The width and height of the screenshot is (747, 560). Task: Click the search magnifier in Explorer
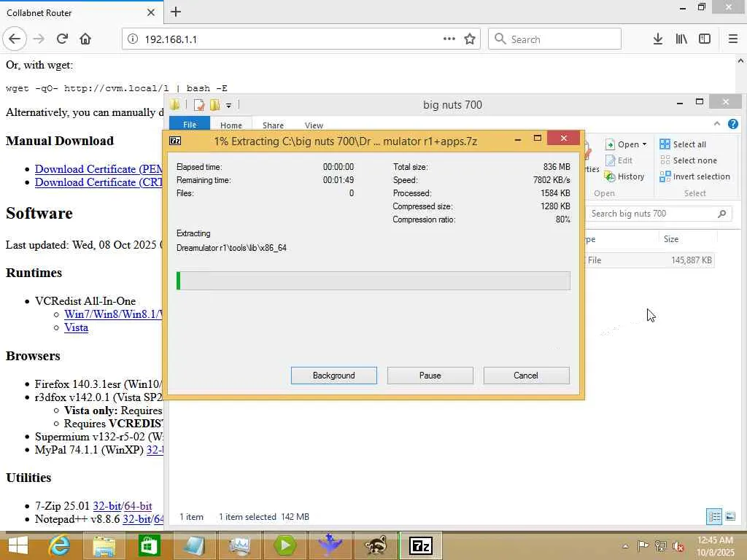coord(721,214)
